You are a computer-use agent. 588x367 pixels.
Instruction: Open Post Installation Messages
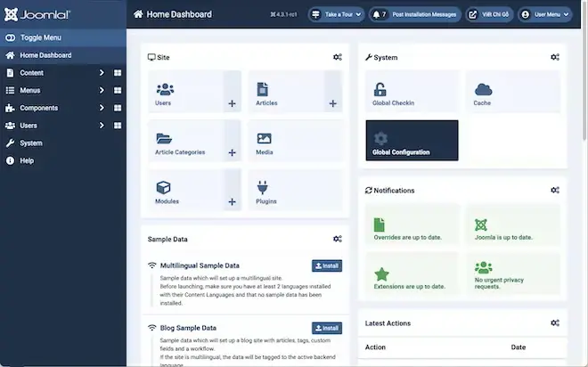(412, 15)
